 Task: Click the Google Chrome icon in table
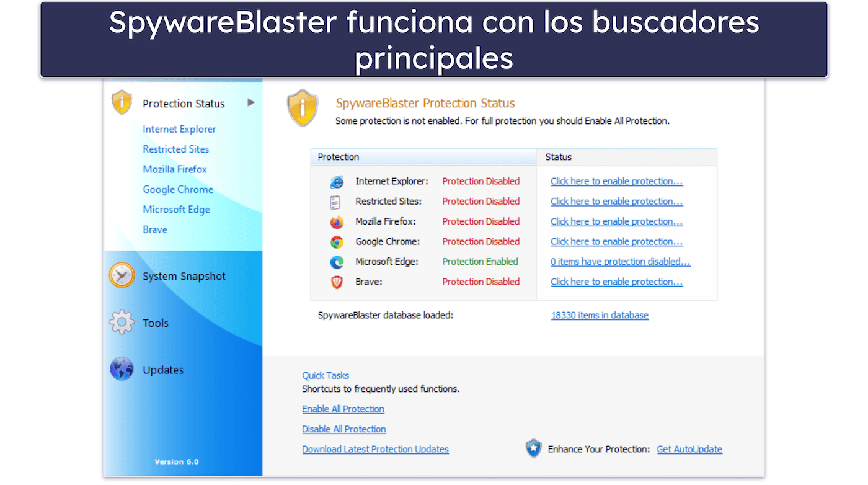click(337, 242)
